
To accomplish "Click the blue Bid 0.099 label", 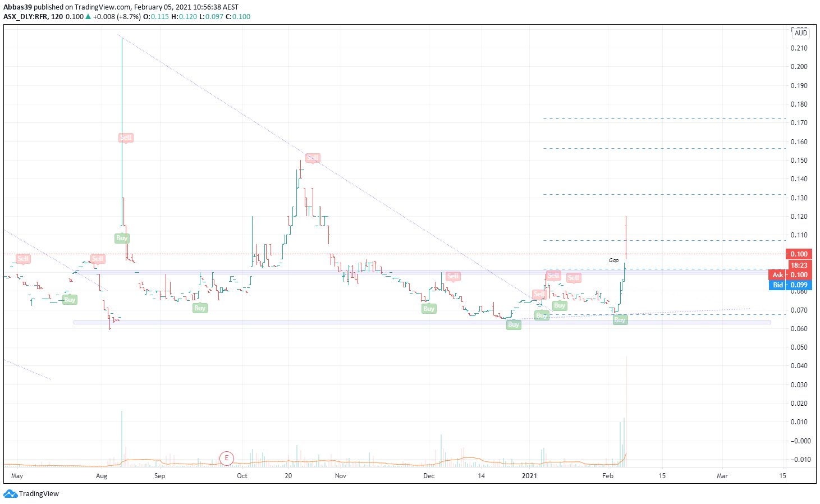I will 790,285.
